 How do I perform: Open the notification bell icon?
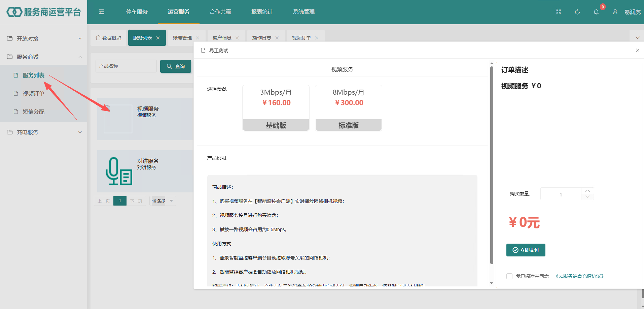[x=596, y=12]
